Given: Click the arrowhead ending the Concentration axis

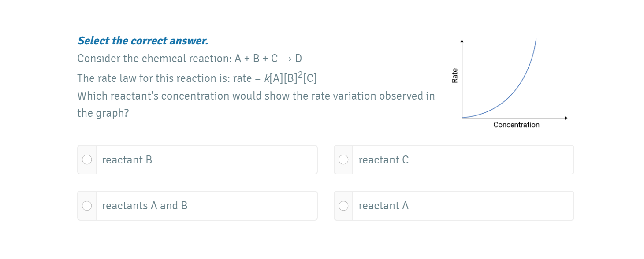Looking at the screenshot, I should point(566,118).
